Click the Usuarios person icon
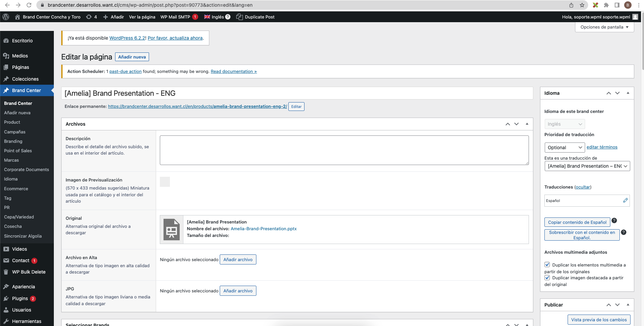Viewport: 644px width, 326px height. pyautogui.click(x=6, y=310)
